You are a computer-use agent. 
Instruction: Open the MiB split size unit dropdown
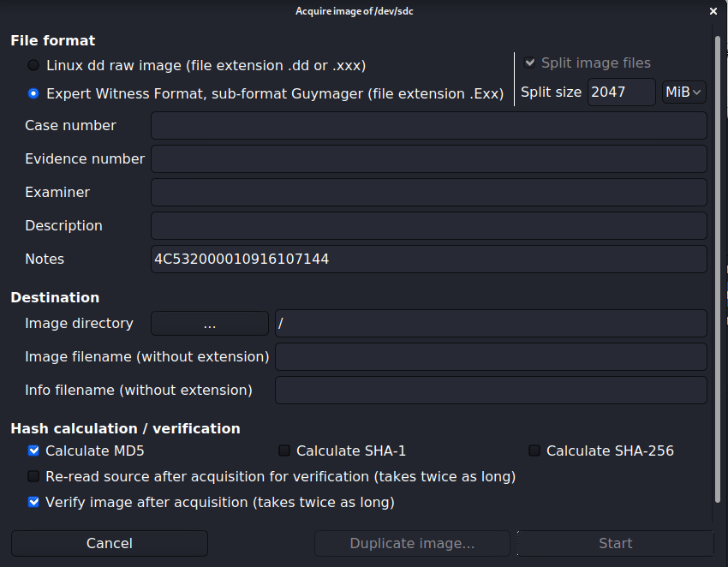pyautogui.click(x=683, y=92)
